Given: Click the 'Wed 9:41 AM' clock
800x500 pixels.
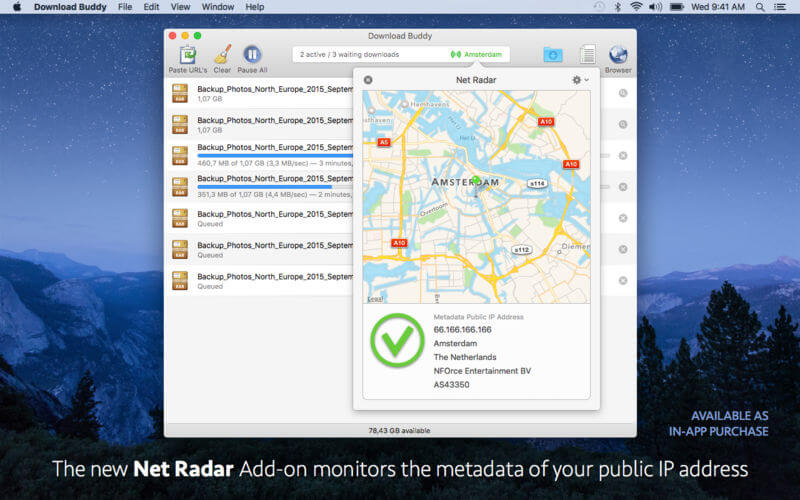Looking at the screenshot, I should pos(718,7).
